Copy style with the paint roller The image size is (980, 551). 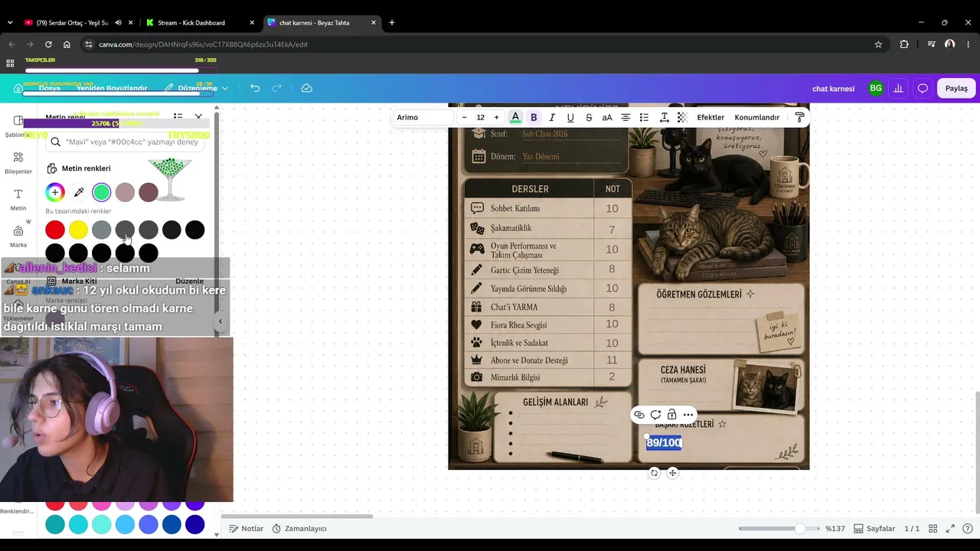coord(799,117)
